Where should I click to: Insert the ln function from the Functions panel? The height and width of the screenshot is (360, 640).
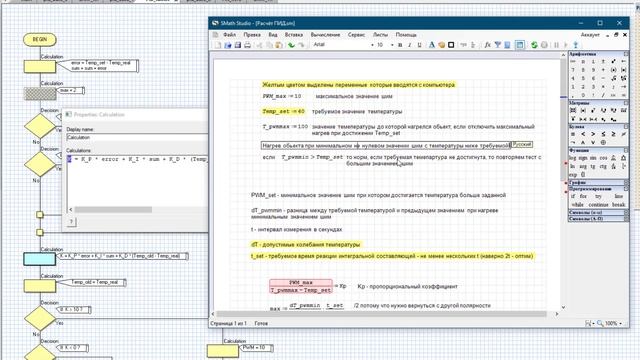point(573,166)
